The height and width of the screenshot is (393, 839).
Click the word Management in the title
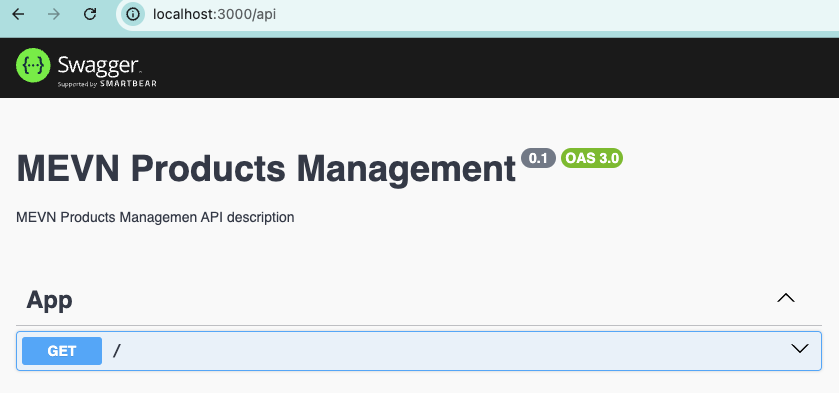pyautogui.click(x=406, y=168)
